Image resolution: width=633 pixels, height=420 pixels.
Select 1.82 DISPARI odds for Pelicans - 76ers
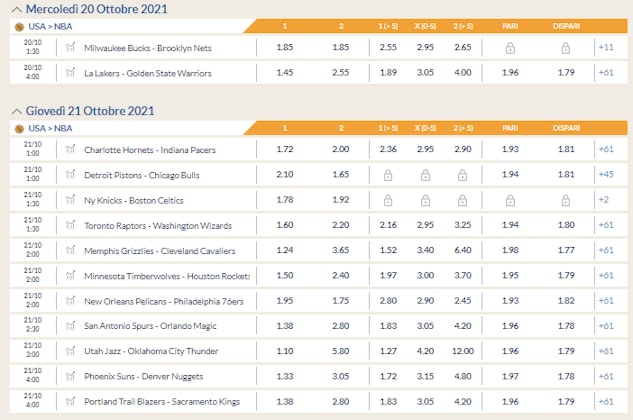(566, 301)
